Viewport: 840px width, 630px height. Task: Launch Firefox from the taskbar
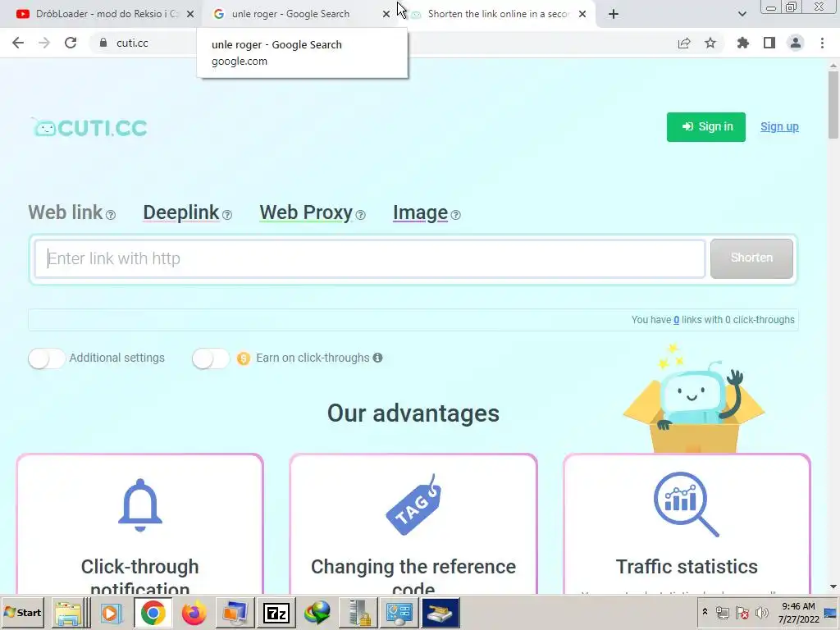click(x=194, y=614)
